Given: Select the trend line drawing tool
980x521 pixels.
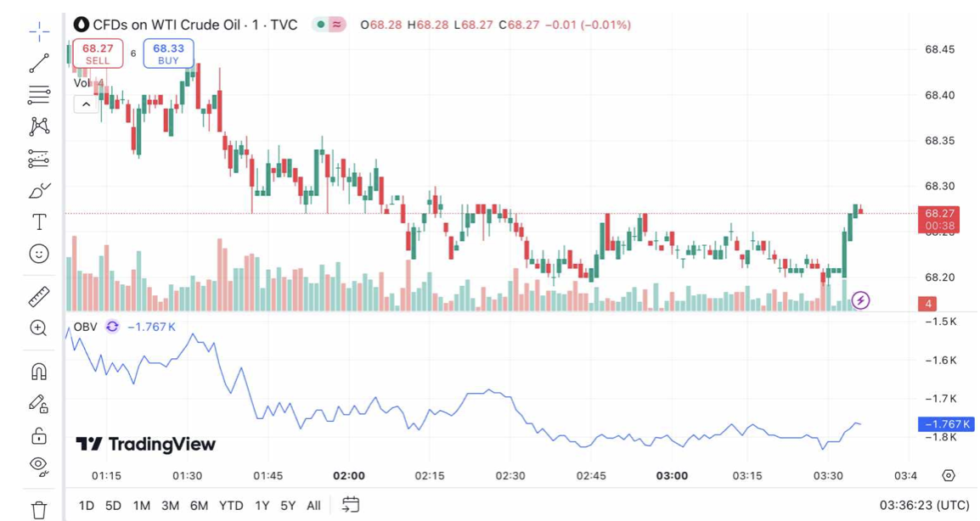Looking at the screenshot, I should coord(39,64).
